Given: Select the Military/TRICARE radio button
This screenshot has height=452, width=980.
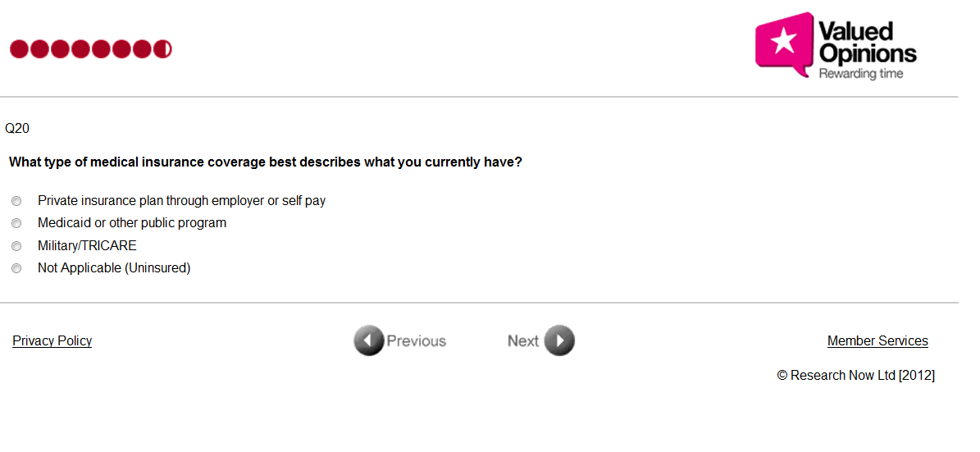Looking at the screenshot, I should pos(16,246).
